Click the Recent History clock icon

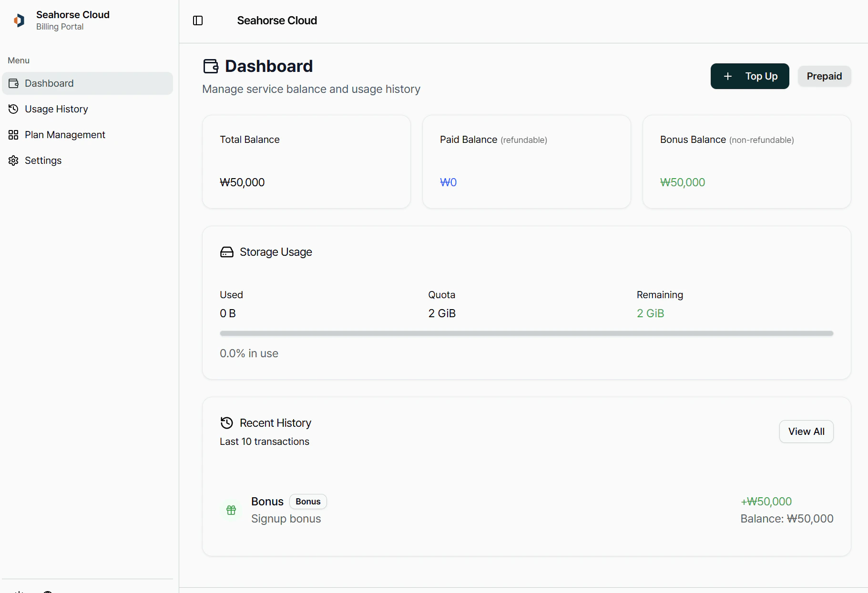point(227,423)
